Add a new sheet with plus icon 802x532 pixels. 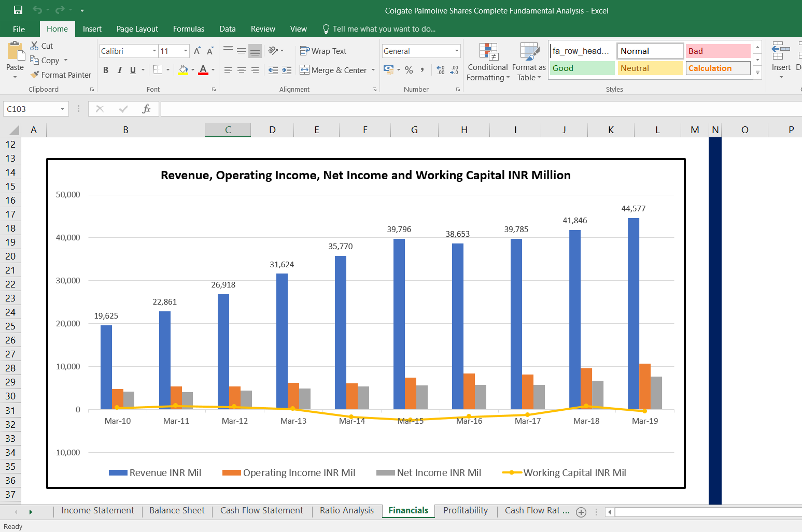click(x=581, y=512)
